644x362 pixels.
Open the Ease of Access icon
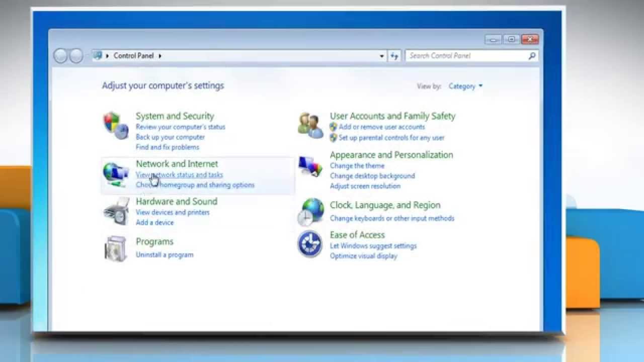tap(310, 244)
